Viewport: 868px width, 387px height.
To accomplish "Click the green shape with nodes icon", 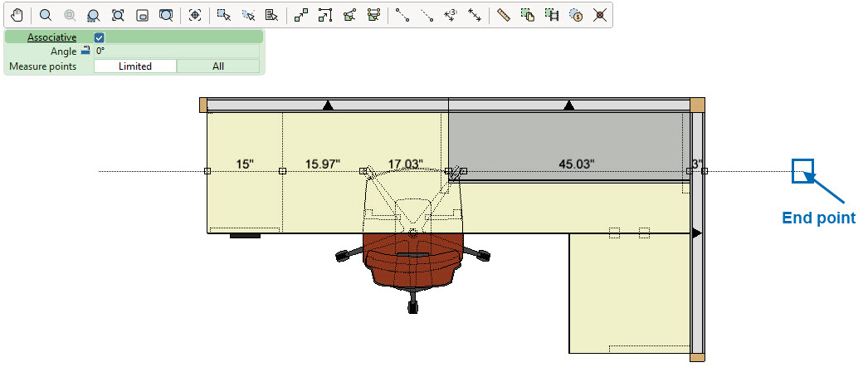I will 349,15.
